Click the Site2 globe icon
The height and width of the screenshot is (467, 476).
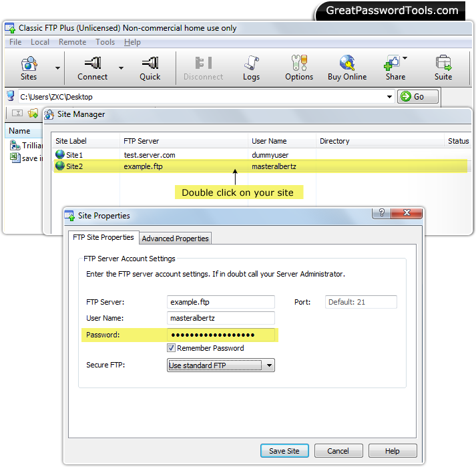(60, 166)
